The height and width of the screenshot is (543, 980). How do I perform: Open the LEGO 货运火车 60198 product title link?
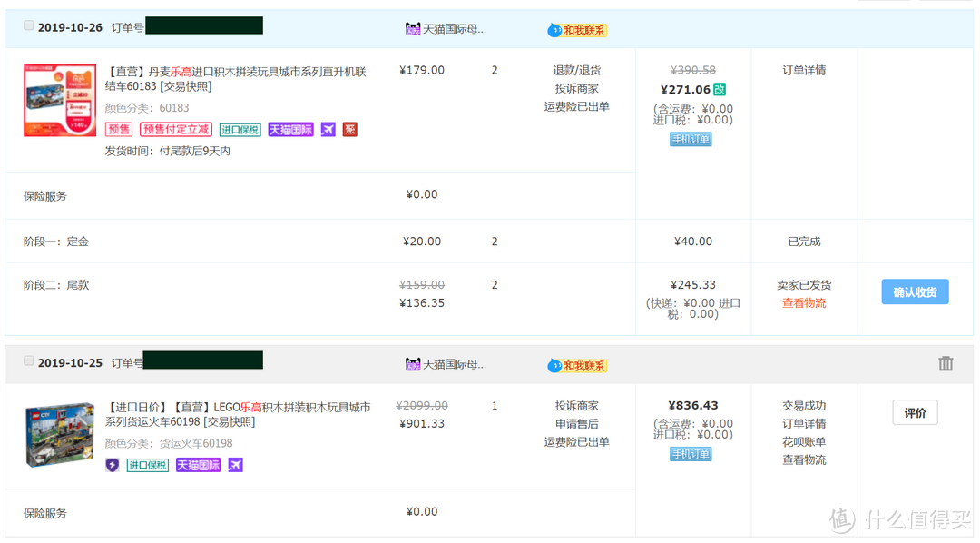pyautogui.click(x=238, y=414)
